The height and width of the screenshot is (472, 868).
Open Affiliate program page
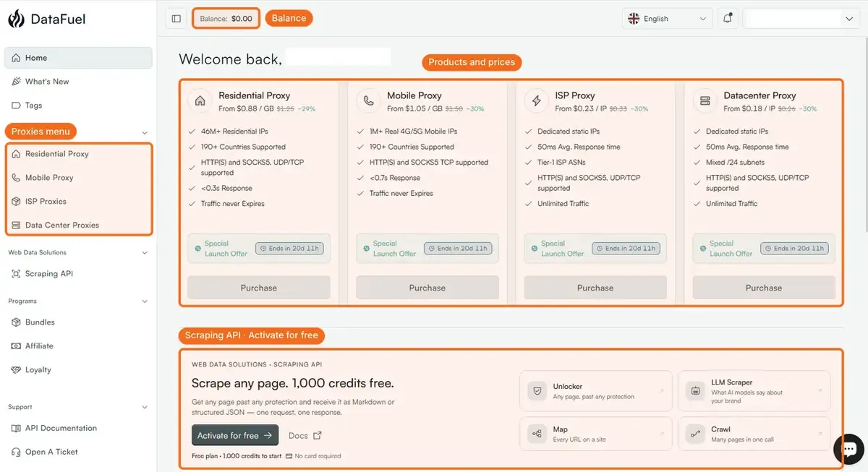click(x=78, y=346)
